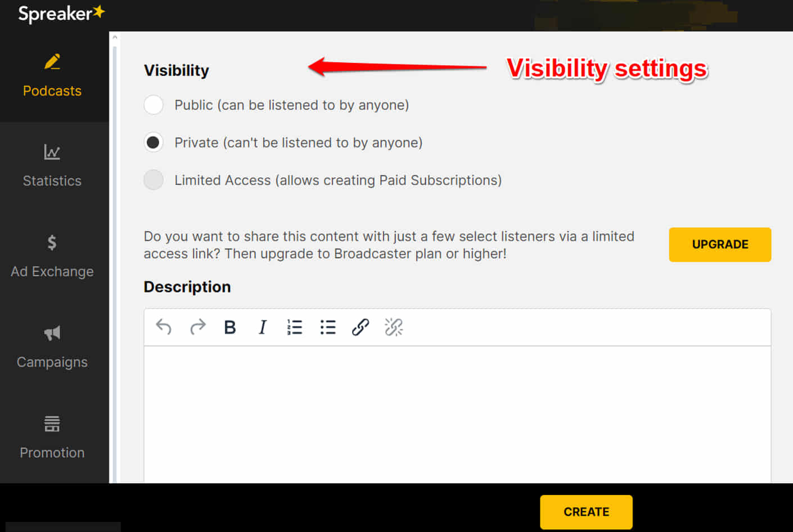Click the undo arrow in the editor toolbar
The width and height of the screenshot is (793, 532).
tap(163, 327)
